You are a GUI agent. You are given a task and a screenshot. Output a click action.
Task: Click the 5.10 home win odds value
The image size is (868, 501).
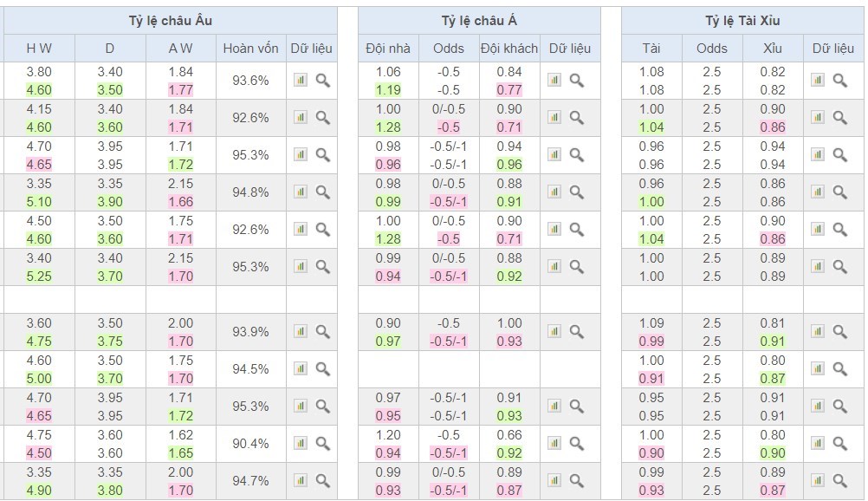39,202
